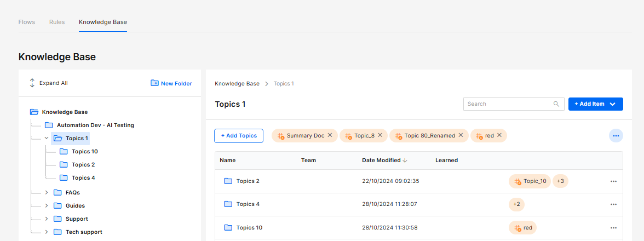
Task: Show the +3 more topics for Topics 2
Action: pyautogui.click(x=560, y=181)
